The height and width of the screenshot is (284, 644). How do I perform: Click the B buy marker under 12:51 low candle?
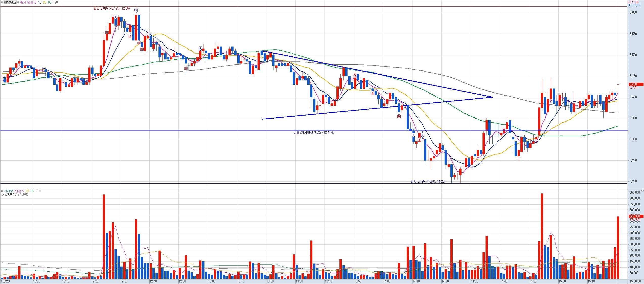[x=186, y=68]
